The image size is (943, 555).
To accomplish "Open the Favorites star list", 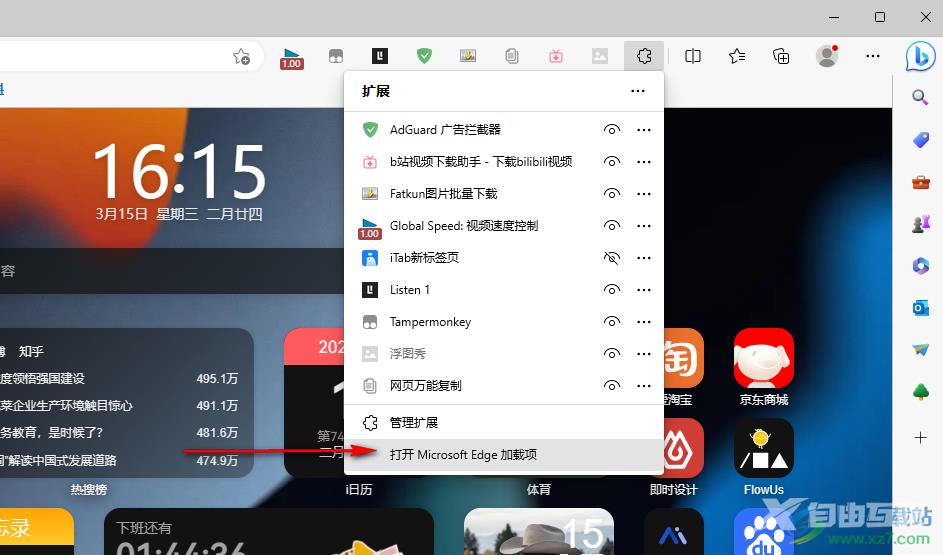I will (x=737, y=56).
